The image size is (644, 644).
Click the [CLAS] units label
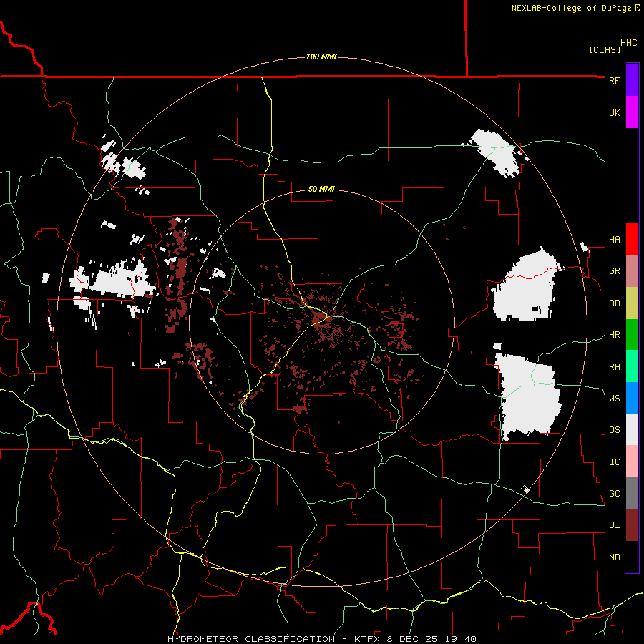pos(605,49)
